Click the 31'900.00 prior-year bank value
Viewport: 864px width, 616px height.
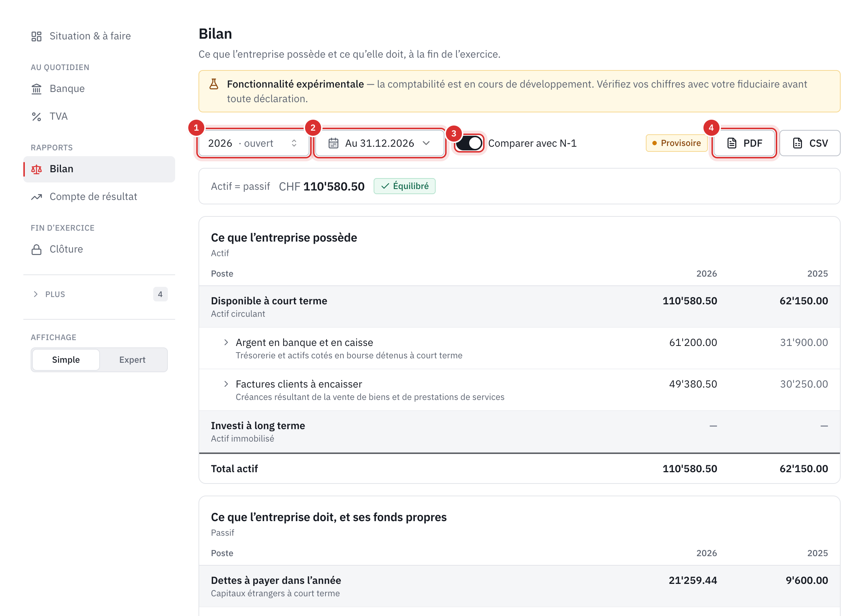pyautogui.click(x=804, y=343)
